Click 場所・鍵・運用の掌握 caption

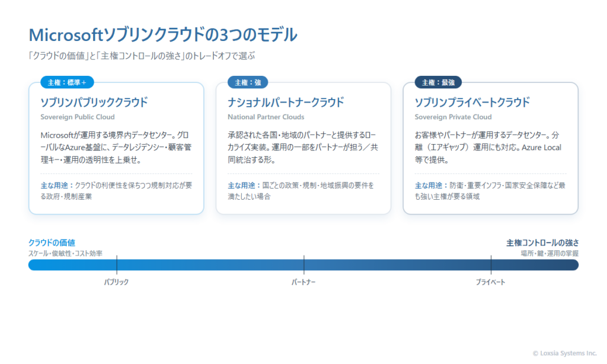[550, 254]
